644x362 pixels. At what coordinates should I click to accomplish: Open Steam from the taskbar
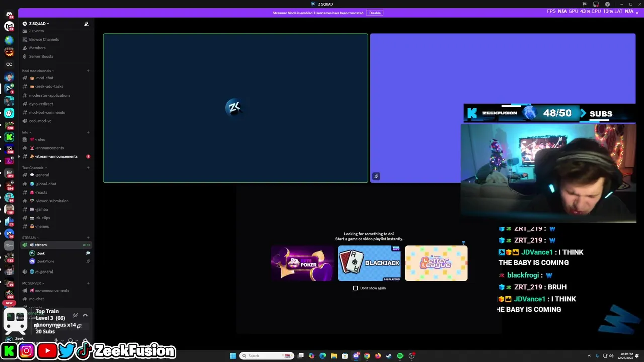pyautogui.click(x=389, y=356)
